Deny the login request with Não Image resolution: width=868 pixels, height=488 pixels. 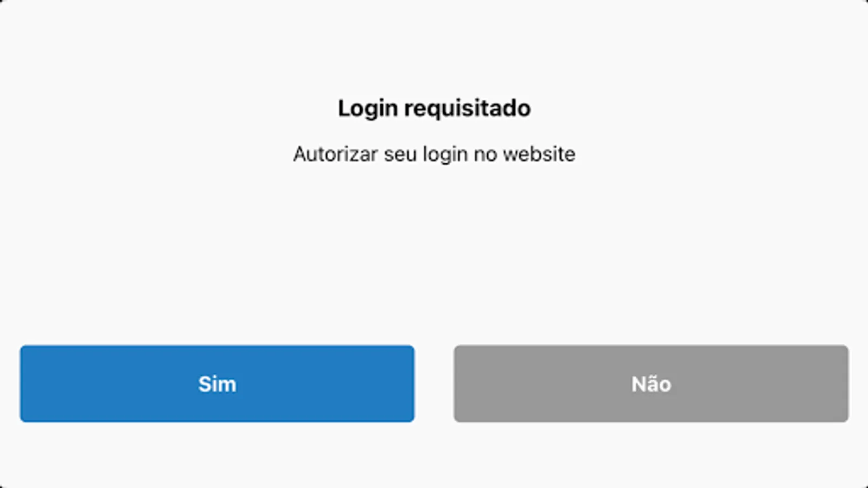(x=651, y=383)
